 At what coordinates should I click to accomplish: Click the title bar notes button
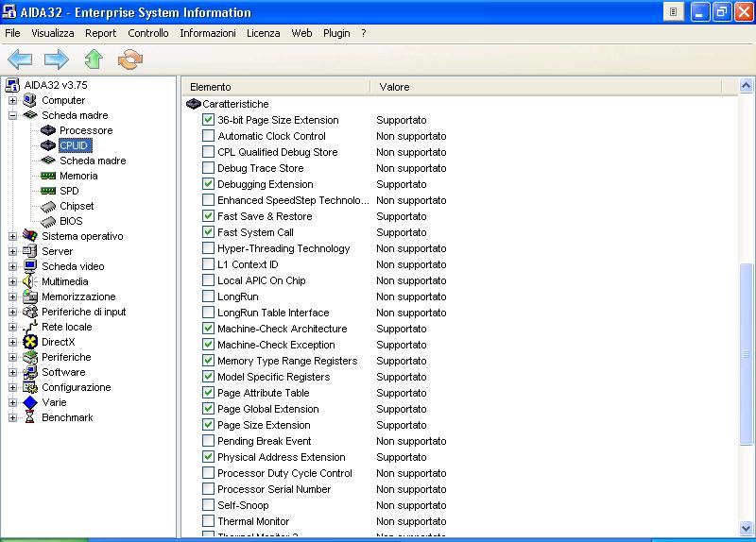(674, 12)
